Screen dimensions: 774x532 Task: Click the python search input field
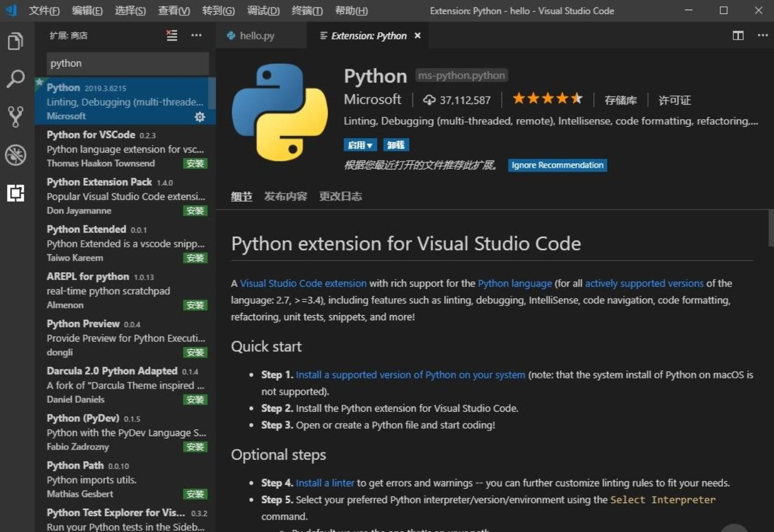pos(127,63)
